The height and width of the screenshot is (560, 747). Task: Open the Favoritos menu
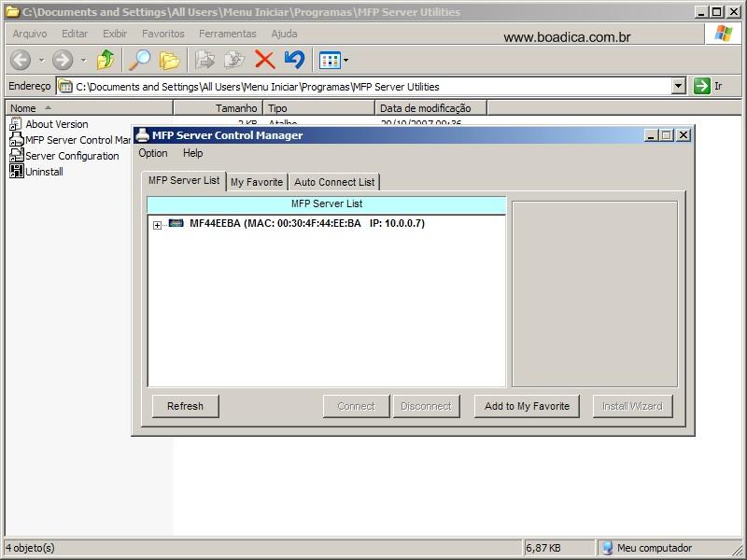(162, 34)
